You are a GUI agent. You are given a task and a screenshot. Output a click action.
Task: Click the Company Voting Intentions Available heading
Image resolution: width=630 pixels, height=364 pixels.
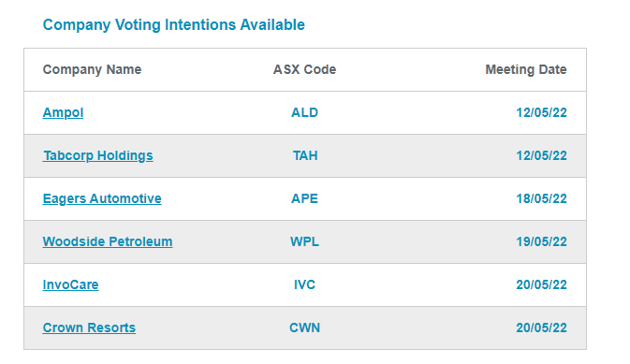pos(173,24)
